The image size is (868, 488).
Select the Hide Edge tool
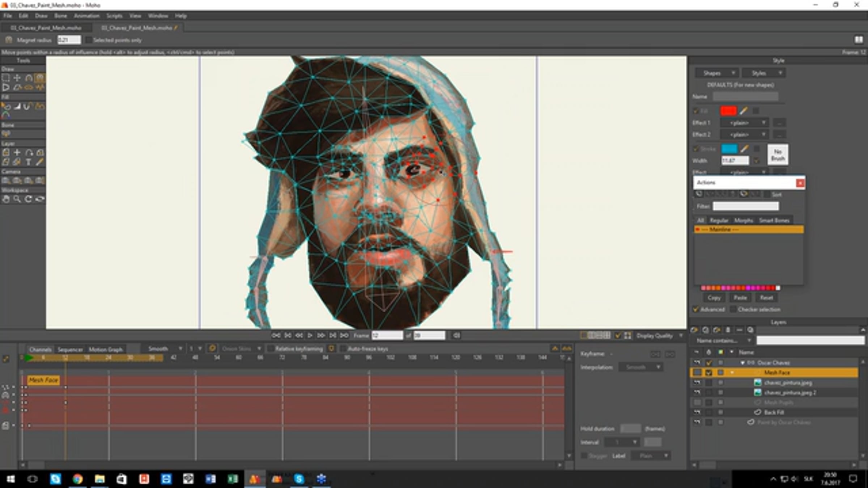[x=28, y=106]
